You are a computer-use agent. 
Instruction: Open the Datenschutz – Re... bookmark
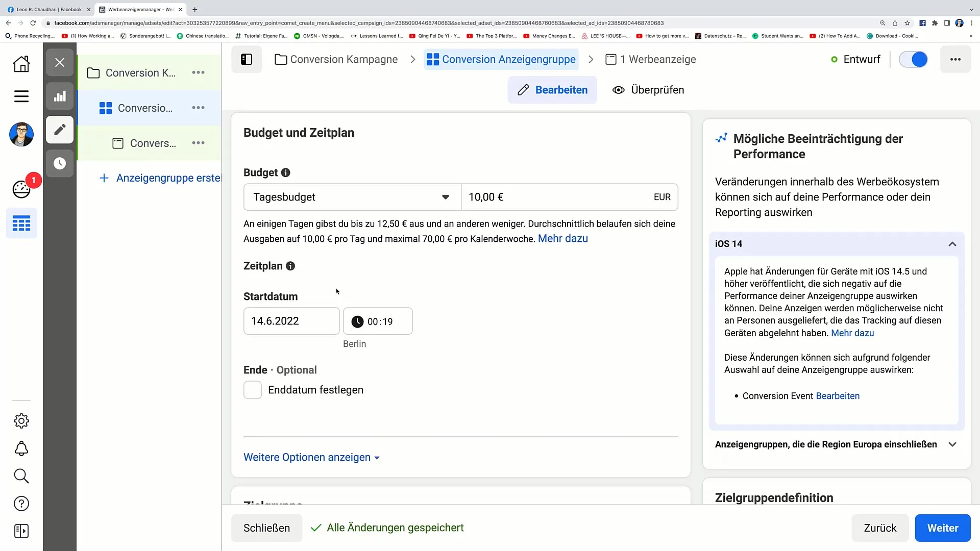pos(720,36)
